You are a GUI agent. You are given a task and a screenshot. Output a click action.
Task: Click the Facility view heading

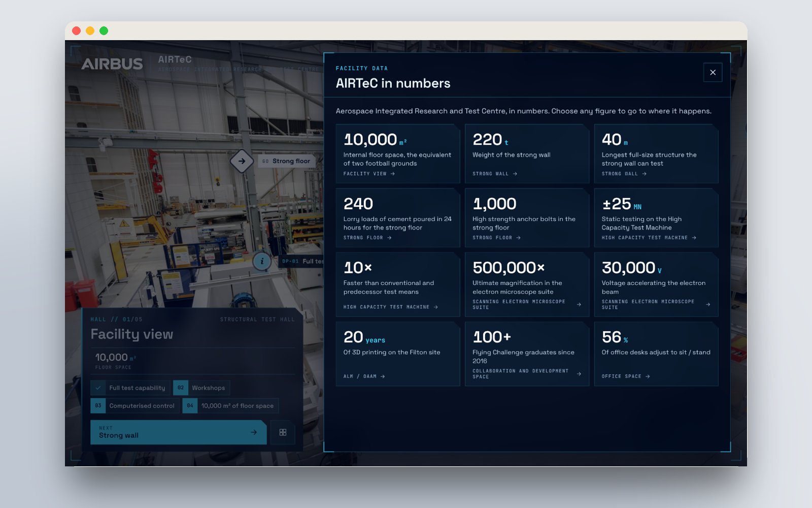click(x=132, y=334)
